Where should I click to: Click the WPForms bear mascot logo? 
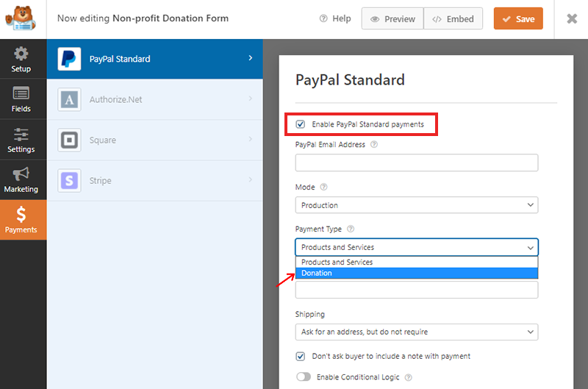tap(21, 19)
